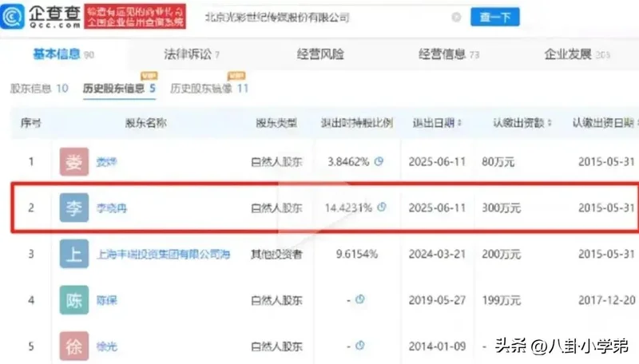
Task: Click the 退出时持股比例 column header
Action: point(356,123)
